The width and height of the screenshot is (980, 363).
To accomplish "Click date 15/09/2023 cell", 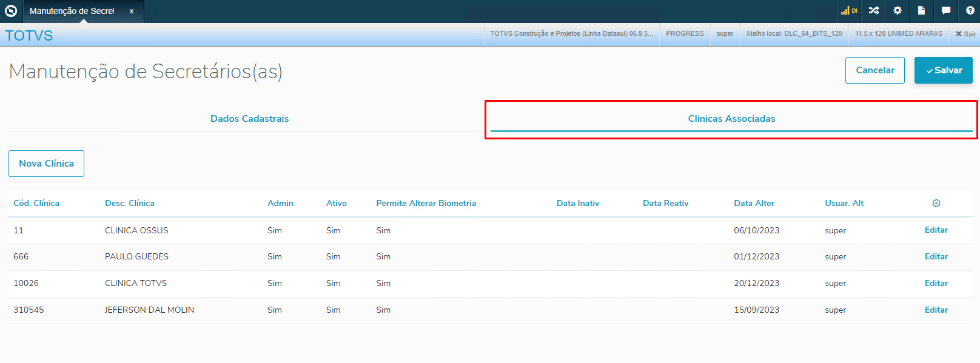I will [756, 310].
